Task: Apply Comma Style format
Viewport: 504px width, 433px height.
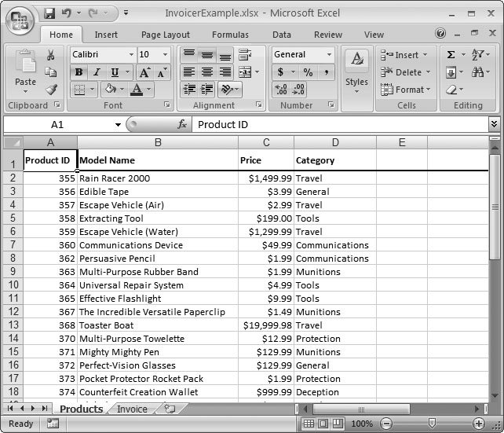Action: 327,72
